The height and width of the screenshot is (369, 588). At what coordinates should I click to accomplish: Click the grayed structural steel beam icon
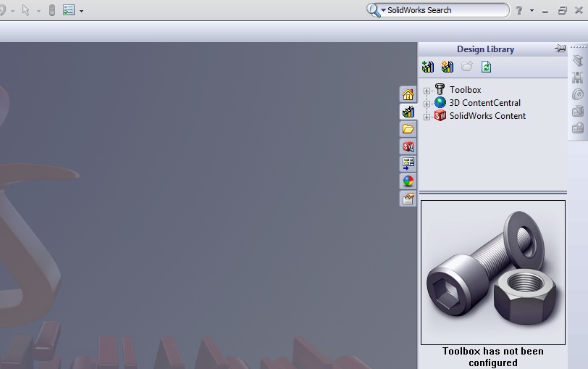(x=578, y=60)
